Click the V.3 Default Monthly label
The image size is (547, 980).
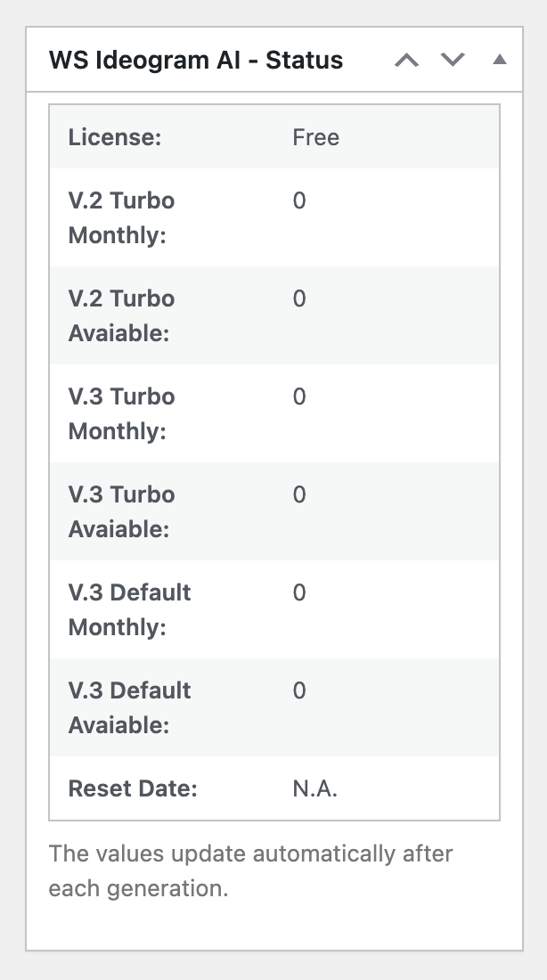click(x=129, y=609)
